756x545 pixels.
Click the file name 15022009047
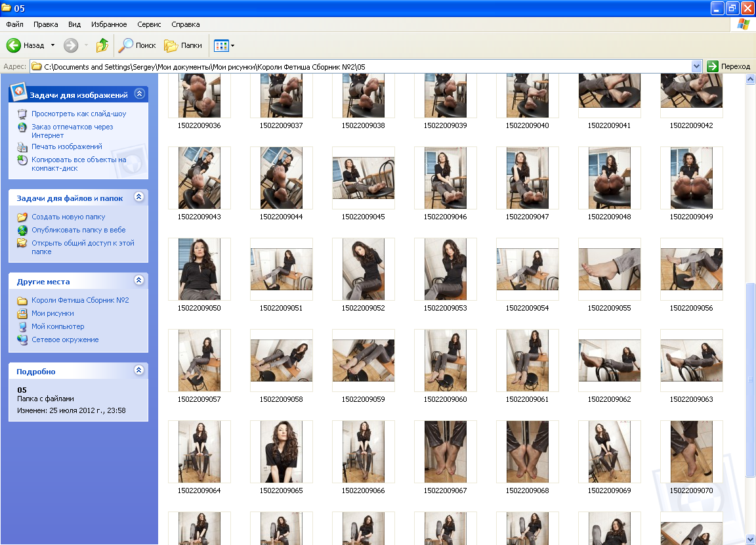[527, 217]
